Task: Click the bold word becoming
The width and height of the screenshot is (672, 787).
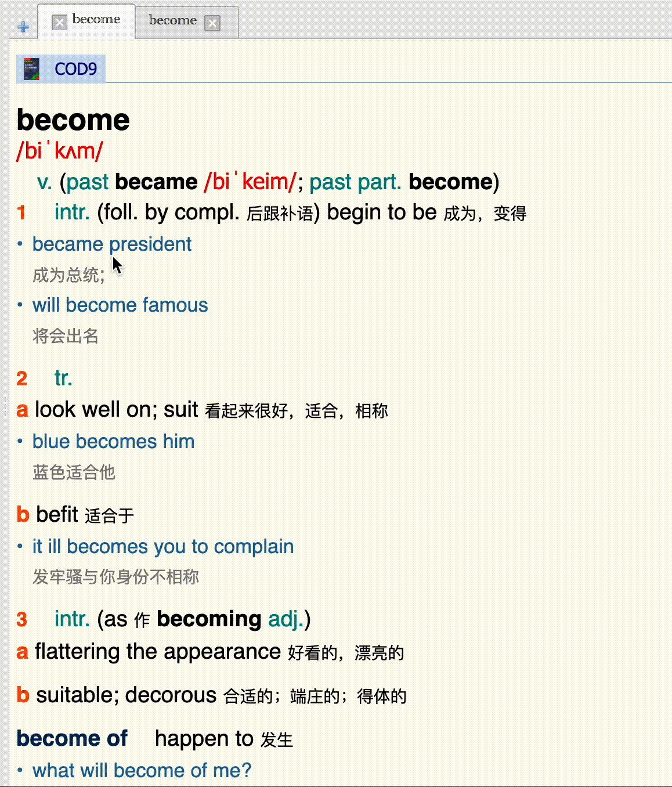Action: [209, 619]
